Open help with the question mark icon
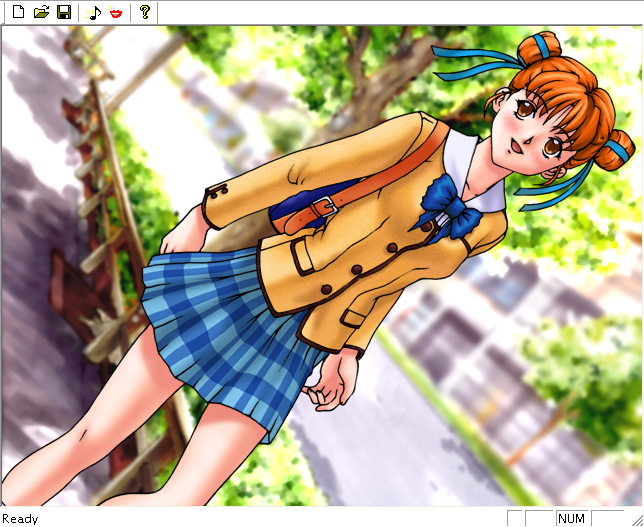Image resolution: width=644 pixels, height=527 pixels. coord(145,12)
